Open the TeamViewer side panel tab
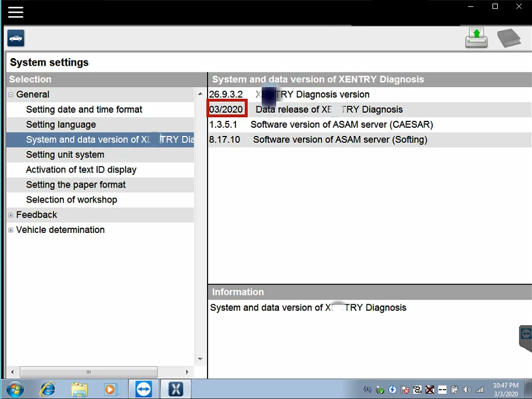The width and height of the screenshot is (532, 399). [526, 339]
